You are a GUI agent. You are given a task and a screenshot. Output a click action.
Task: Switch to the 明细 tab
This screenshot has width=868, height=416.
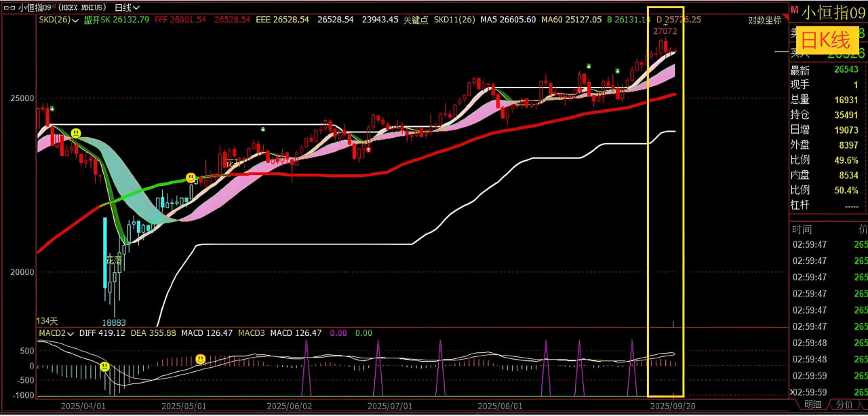[x=813, y=404]
